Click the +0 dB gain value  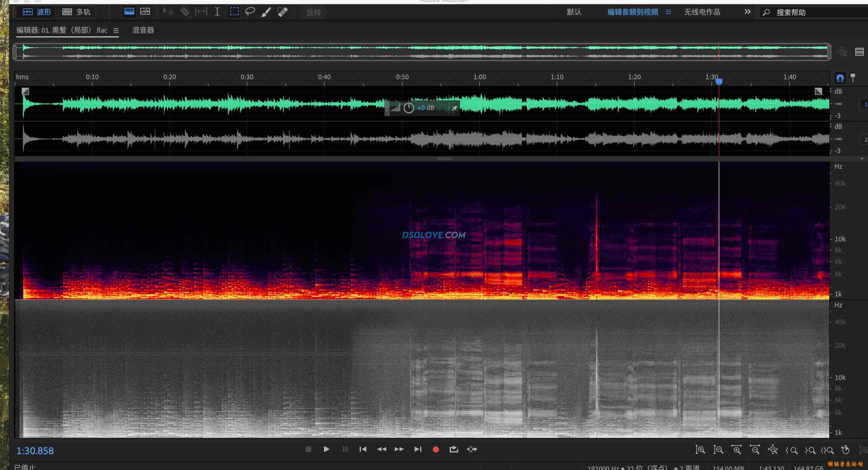click(426, 108)
